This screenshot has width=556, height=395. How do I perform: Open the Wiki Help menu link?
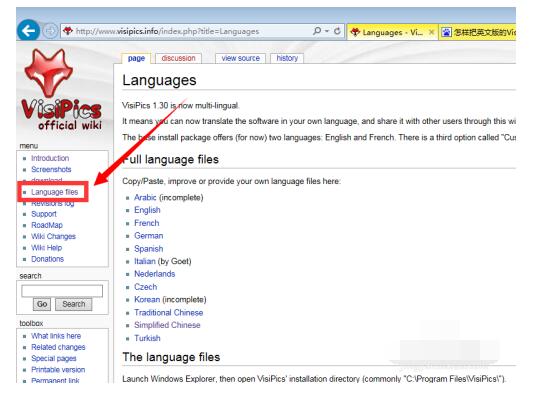click(x=46, y=248)
